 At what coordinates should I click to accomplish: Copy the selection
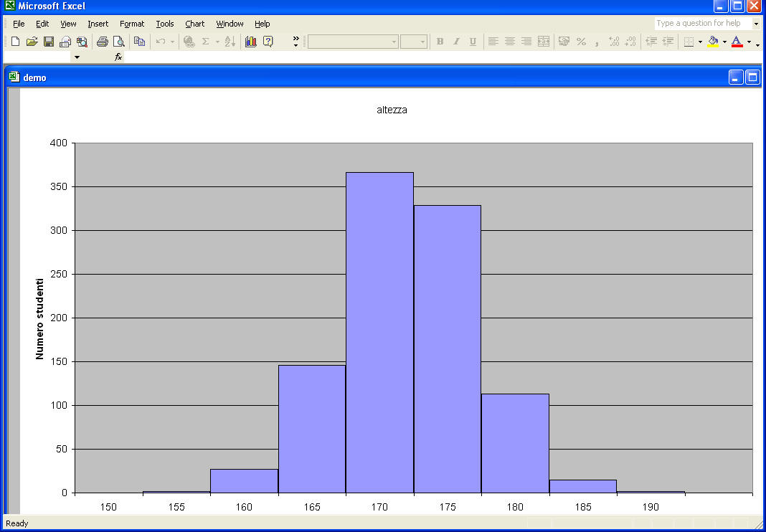(x=139, y=42)
